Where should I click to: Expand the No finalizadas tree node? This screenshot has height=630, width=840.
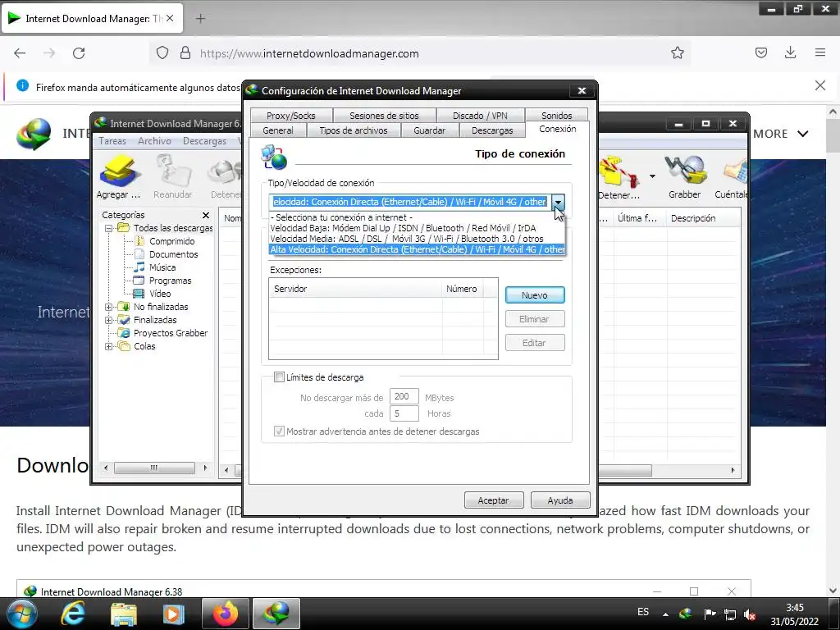[x=109, y=307]
